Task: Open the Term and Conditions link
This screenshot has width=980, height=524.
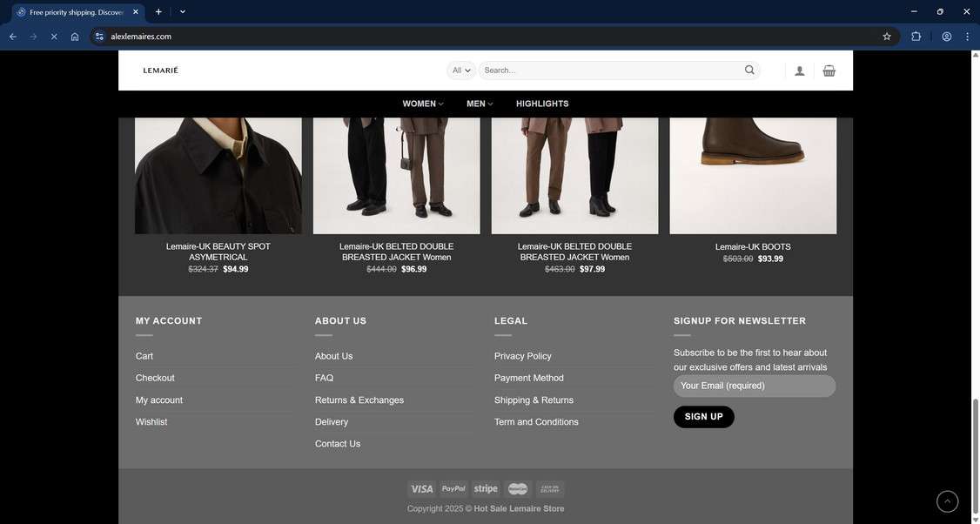Action: pos(536,422)
